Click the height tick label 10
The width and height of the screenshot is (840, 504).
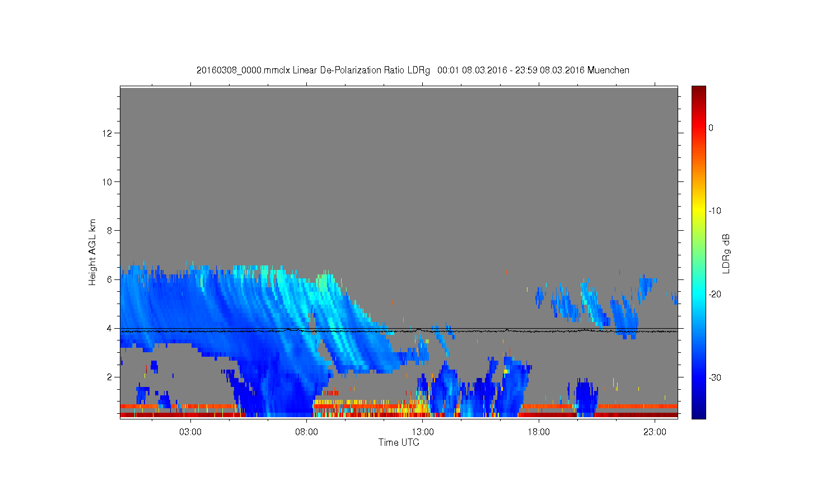108,182
